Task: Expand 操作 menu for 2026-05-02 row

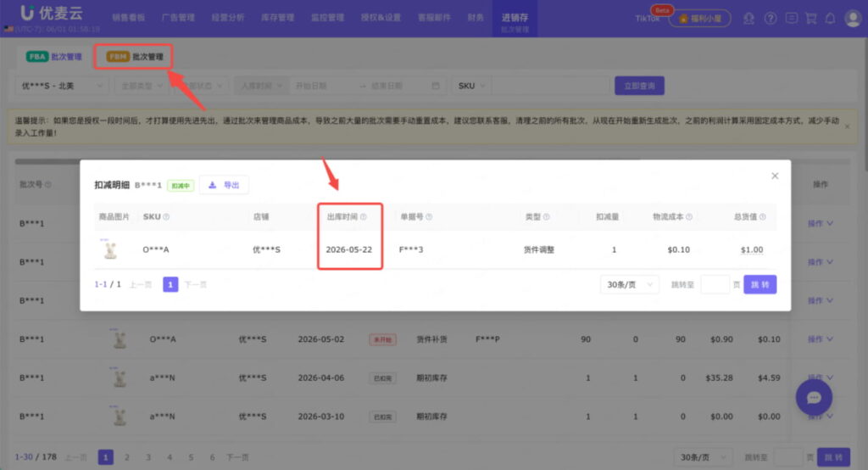Action: click(820, 339)
